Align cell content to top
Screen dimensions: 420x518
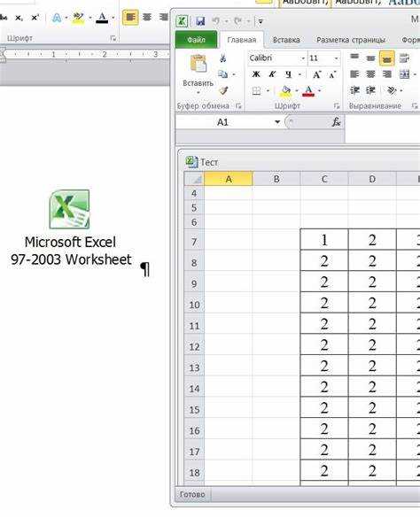(354, 58)
